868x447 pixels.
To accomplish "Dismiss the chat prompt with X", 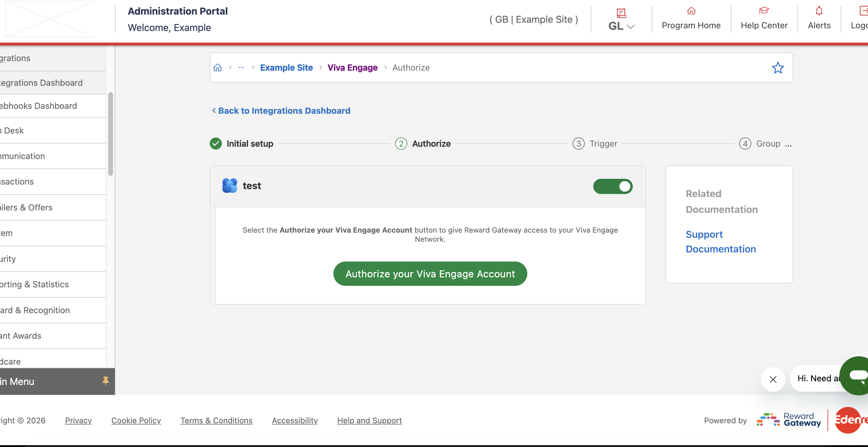I will [x=773, y=379].
